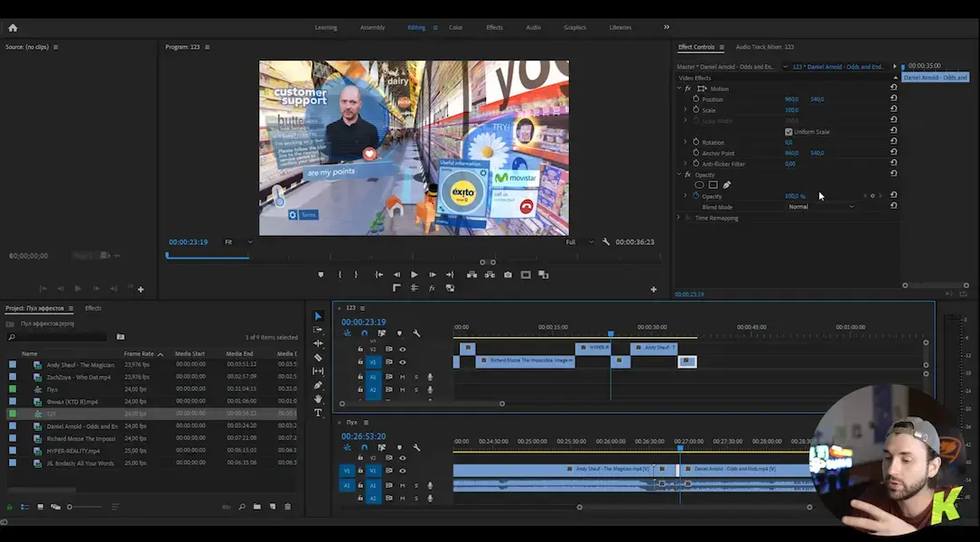Switch Project panel to List View
This screenshot has width=980, height=542.
point(25,507)
